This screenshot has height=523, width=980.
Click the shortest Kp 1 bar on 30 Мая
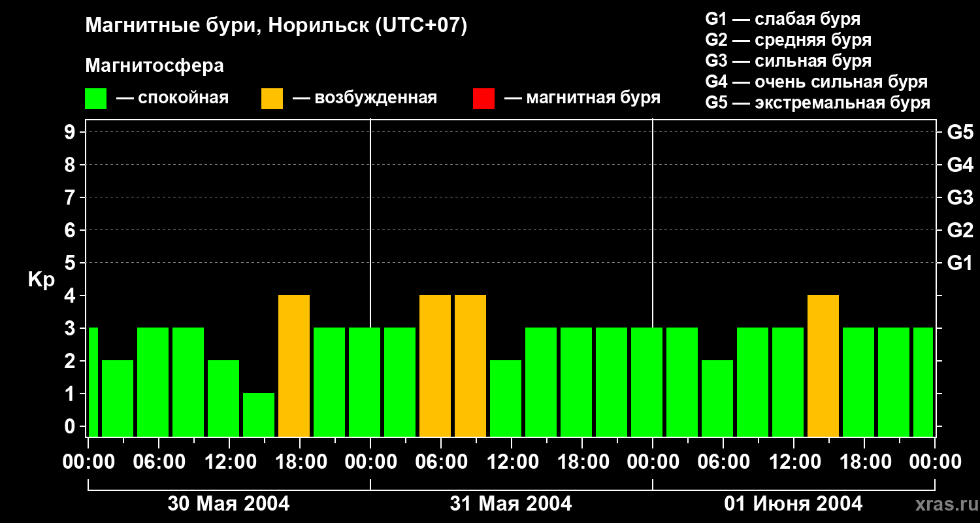(x=259, y=415)
